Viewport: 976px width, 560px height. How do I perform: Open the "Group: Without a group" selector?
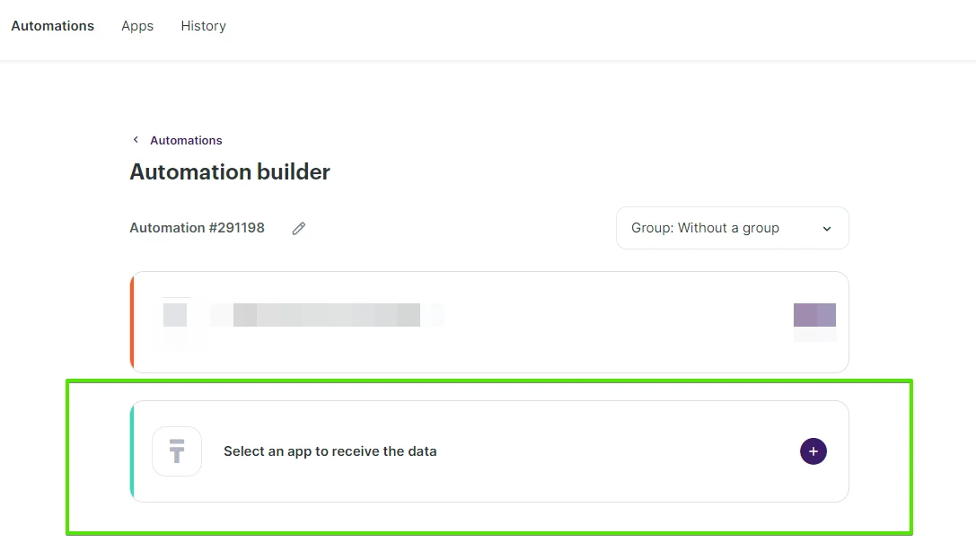pos(732,228)
